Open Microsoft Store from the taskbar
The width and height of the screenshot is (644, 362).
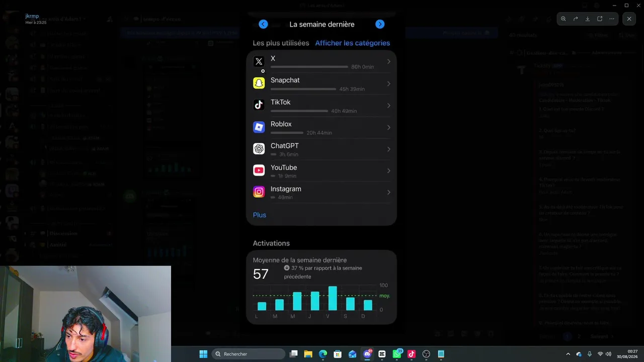pyautogui.click(x=338, y=354)
